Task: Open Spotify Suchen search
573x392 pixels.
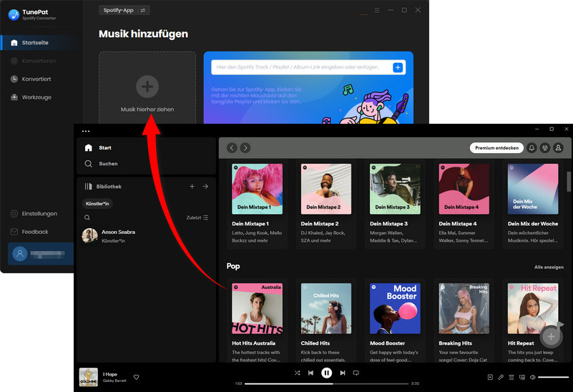Action: (101, 164)
